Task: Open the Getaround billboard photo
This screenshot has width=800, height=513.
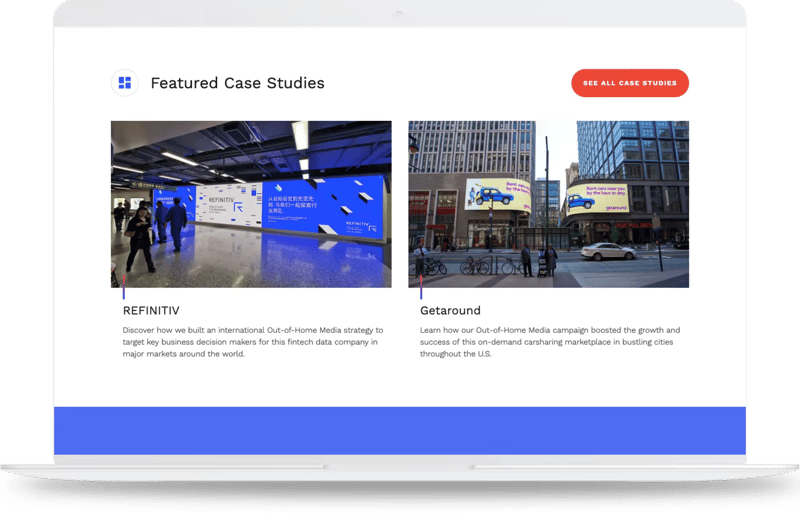Action: pyautogui.click(x=548, y=204)
